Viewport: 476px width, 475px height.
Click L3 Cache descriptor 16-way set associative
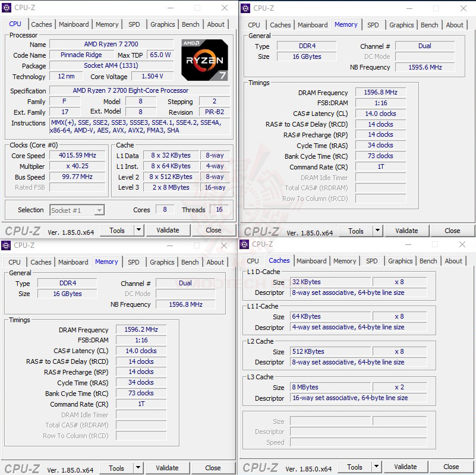pyautogui.click(x=358, y=398)
